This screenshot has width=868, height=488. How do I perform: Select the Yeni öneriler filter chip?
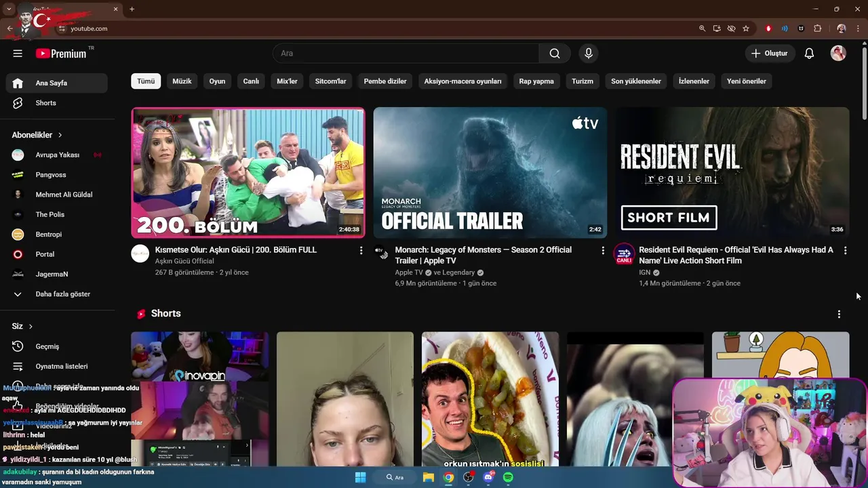click(747, 81)
